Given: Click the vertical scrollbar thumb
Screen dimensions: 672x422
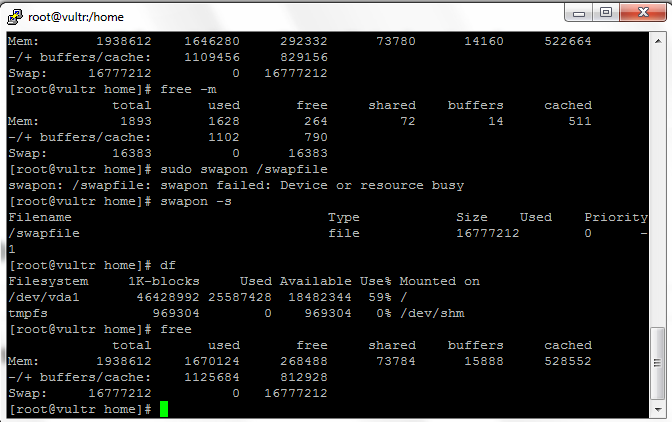Looking at the screenshot, I should point(658,364).
